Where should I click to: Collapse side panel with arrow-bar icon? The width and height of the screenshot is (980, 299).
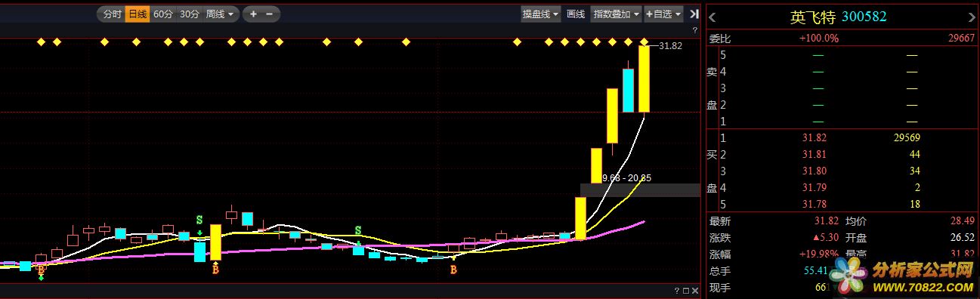tap(693, 14)
